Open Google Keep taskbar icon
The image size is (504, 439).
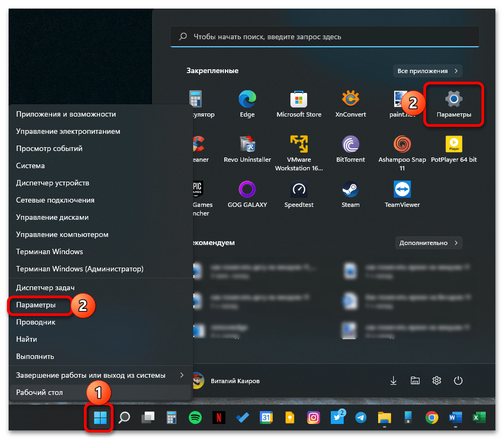point(289,418)
